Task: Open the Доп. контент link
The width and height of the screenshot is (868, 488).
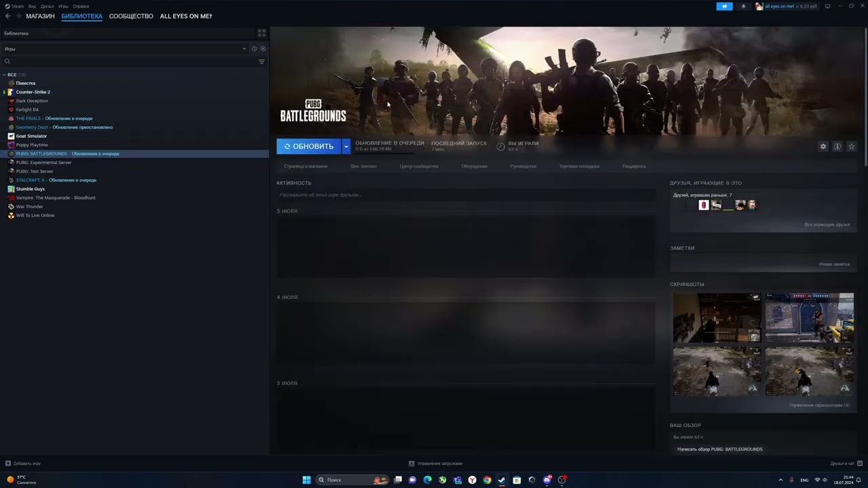Action: [x=363, y=166]
